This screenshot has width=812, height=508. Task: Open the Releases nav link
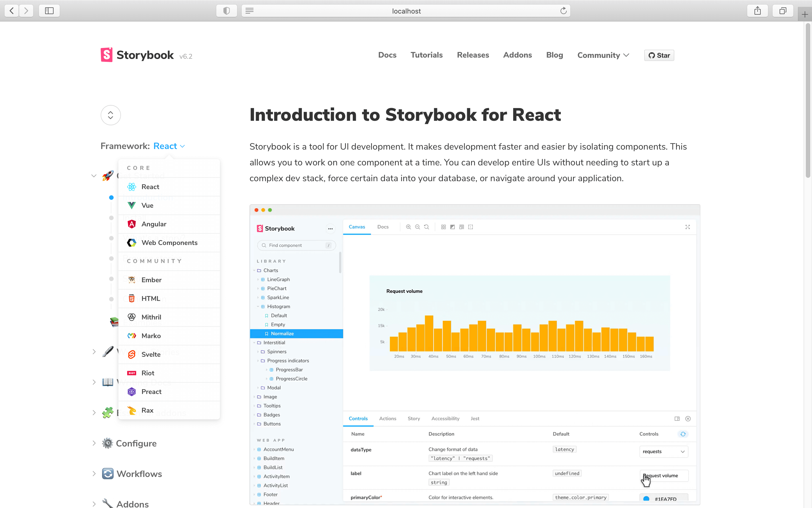pyautogui.click(x=473, y=55)
